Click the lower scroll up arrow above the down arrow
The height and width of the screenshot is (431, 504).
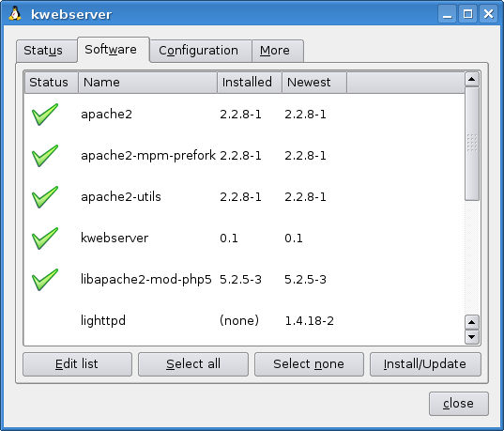click(472, 322)
